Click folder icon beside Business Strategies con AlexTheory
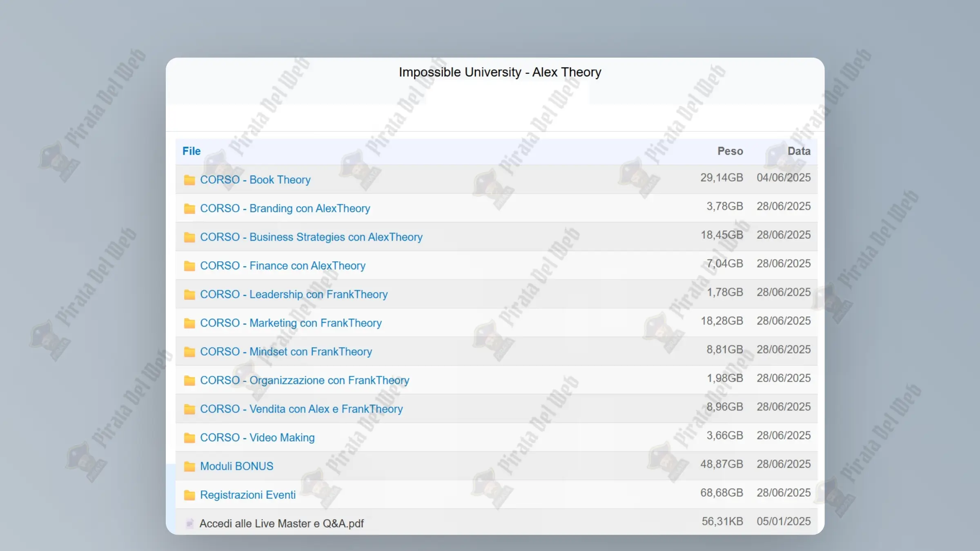Screen dimensions: 980x551 coord(189,237)
